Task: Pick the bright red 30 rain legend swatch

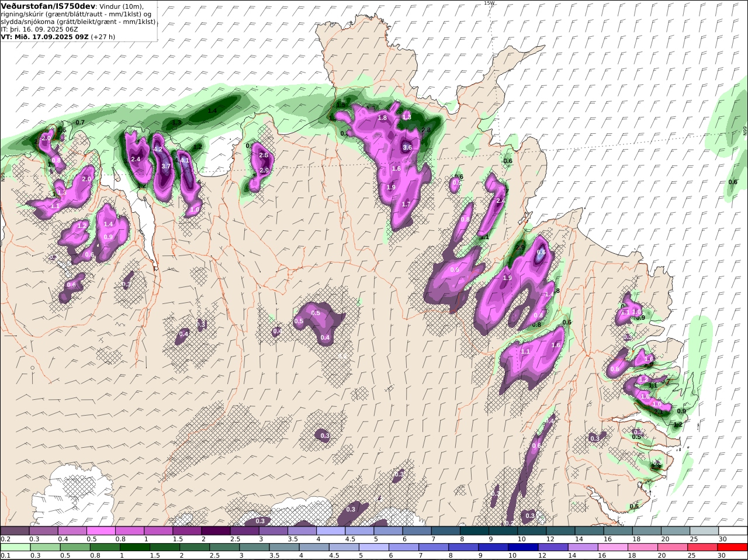Action: [x=733, y=547]
